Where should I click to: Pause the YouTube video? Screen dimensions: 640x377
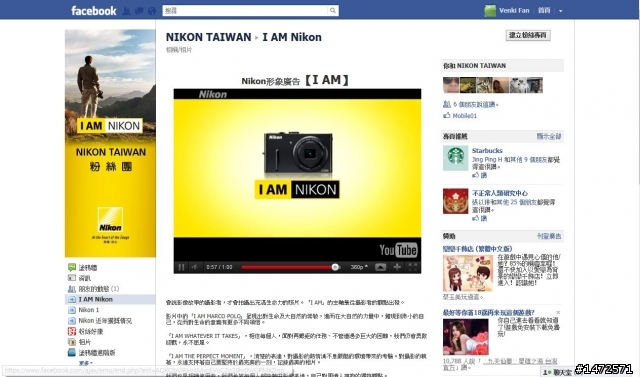[x=181, y=267]
